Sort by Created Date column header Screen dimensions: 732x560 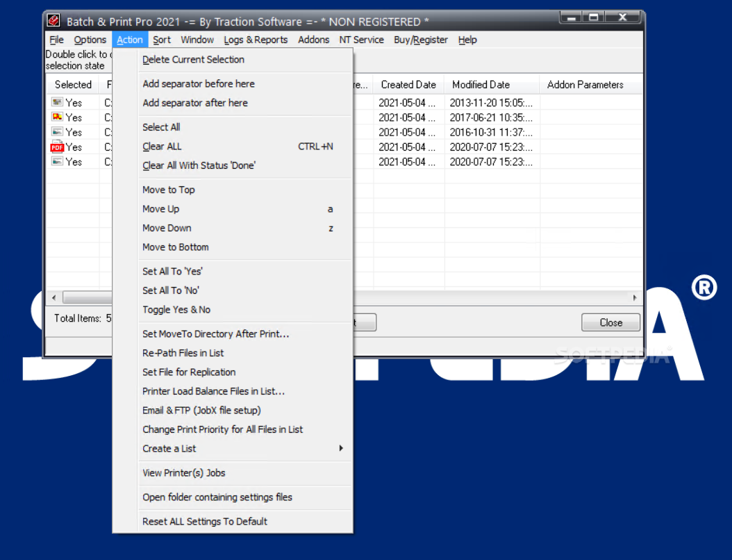(x=408, y=85)
